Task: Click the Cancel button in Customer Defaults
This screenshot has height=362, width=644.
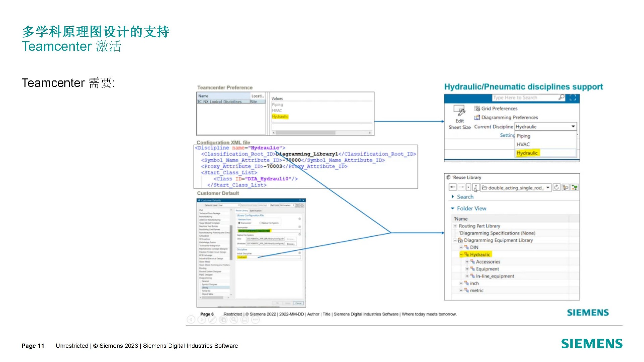Action: [298, 303]
